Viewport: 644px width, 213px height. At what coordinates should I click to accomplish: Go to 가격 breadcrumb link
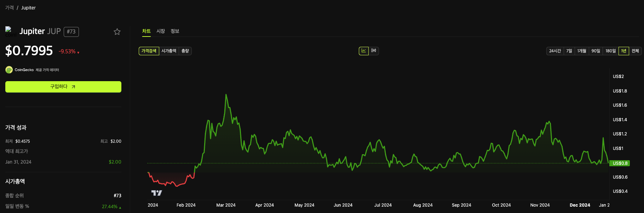click(10, 8)
